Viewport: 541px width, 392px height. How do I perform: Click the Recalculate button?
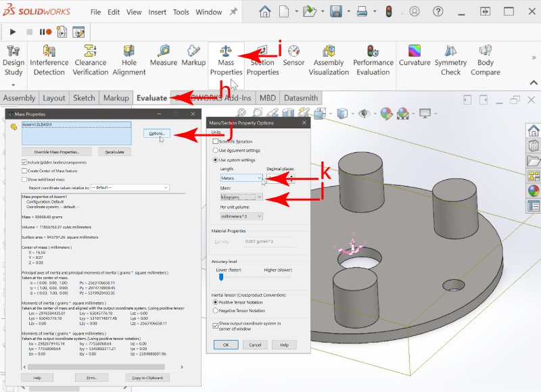click(x=114, y=151)
